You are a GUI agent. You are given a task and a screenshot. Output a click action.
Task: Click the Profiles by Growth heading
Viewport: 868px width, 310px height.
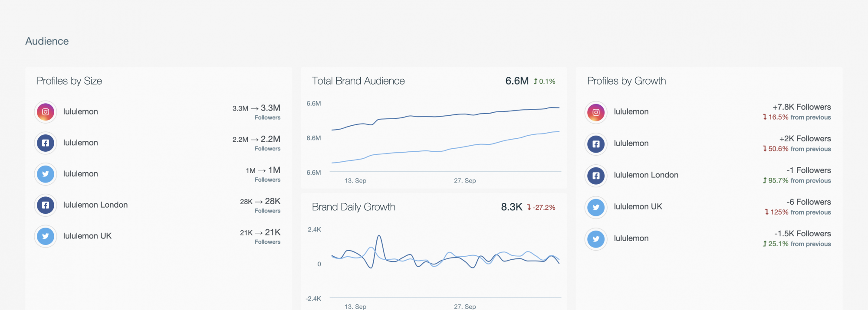626,81
